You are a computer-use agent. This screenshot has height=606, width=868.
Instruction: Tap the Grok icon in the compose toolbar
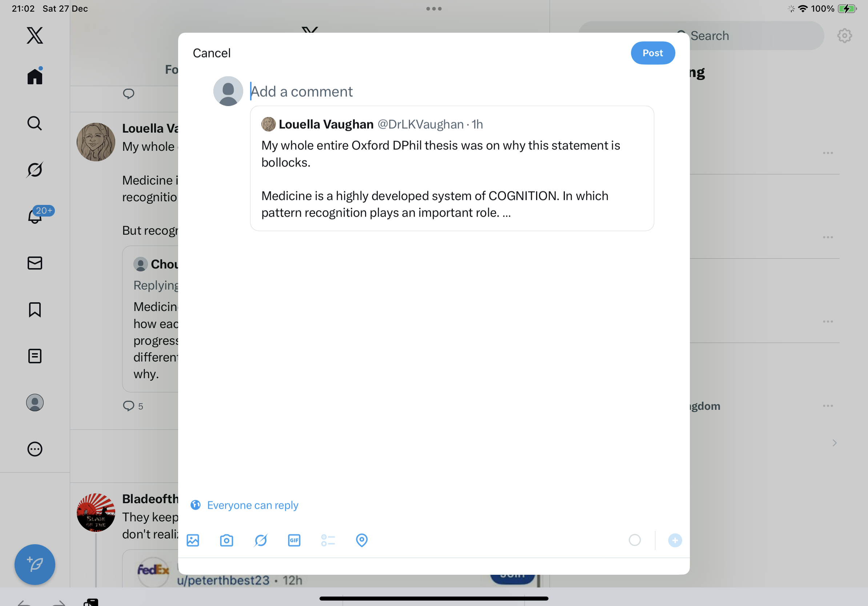pos(261,540)
